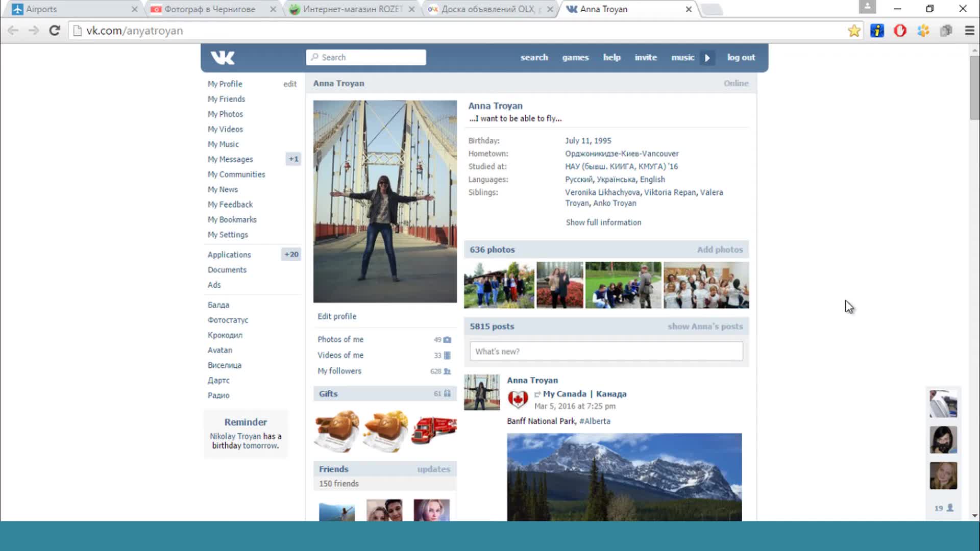Open music from the header
The width and height of the screenshot is (980, 551).
(x=682, y=58)
